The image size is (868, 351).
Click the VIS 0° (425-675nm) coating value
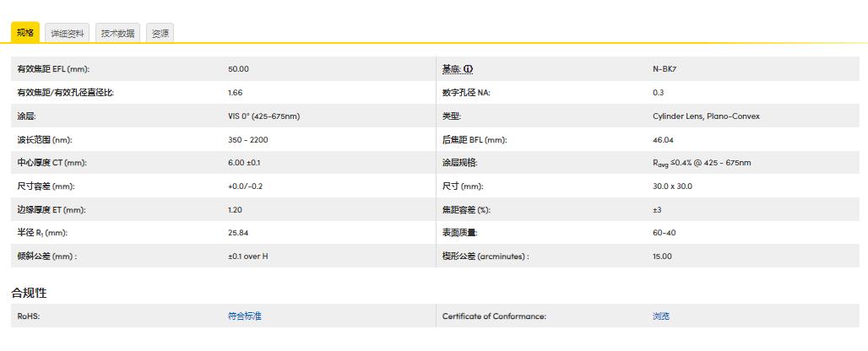tap(263, 116)
